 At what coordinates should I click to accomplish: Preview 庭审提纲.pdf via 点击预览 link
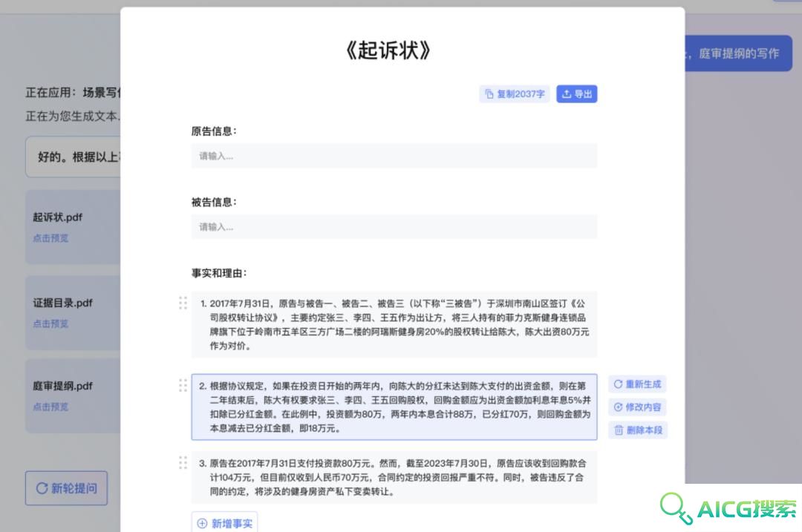point(50,407)
